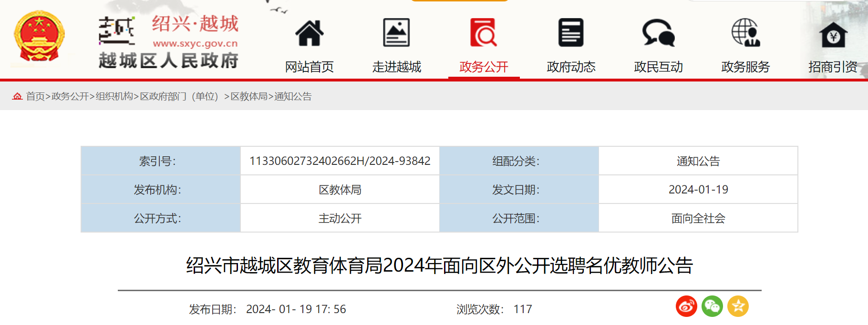868x325 pixels.
Task: Click the 通知公告 value in table
Action: 698,161
